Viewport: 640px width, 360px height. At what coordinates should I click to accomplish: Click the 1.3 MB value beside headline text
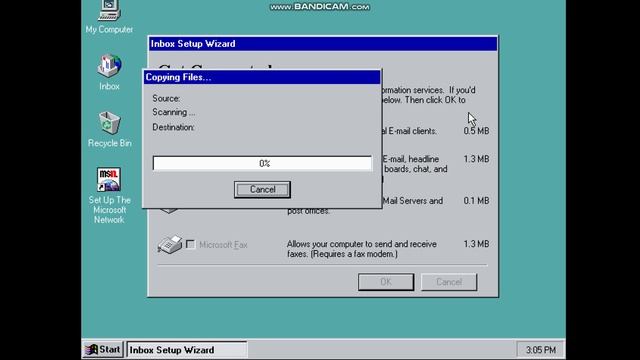476,159
